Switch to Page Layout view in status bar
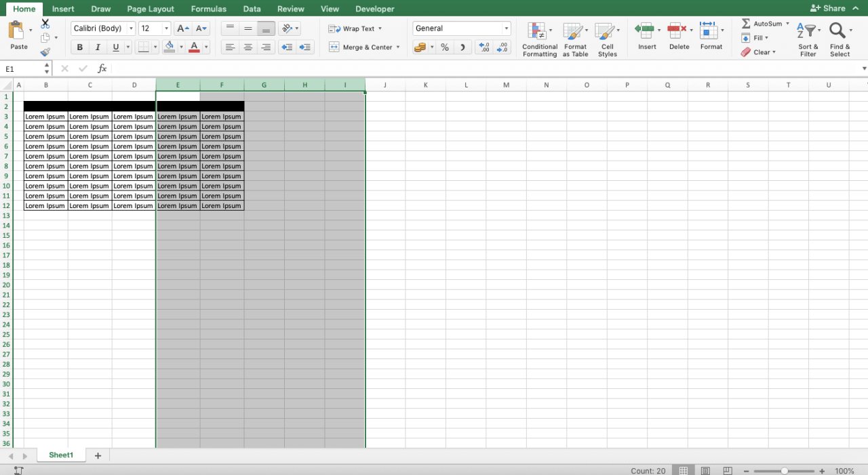 [x=705, y=471]
